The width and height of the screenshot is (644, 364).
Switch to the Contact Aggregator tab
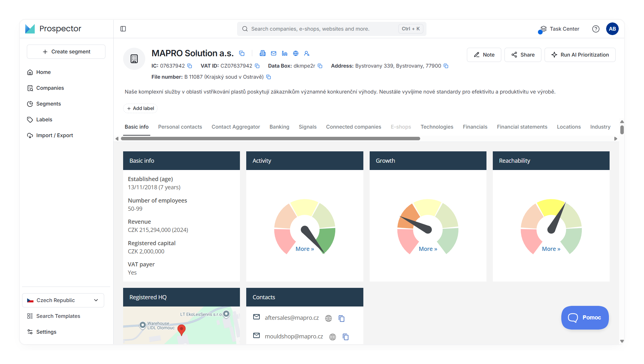(x=236, y=127)
